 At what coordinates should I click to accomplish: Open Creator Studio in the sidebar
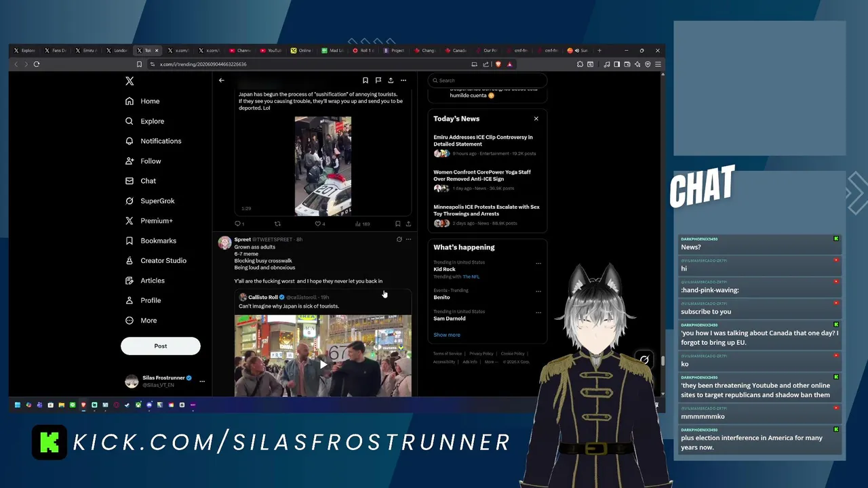click(156, 260)
